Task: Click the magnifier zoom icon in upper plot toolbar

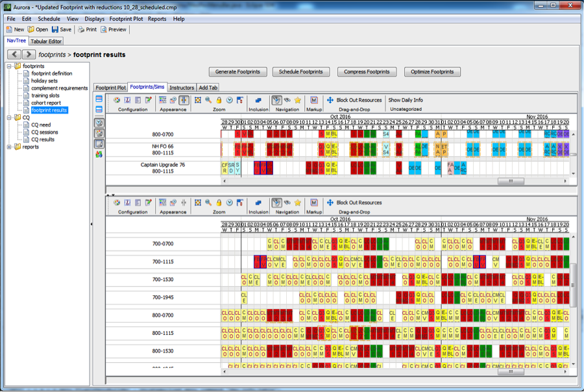Action: 208,100
